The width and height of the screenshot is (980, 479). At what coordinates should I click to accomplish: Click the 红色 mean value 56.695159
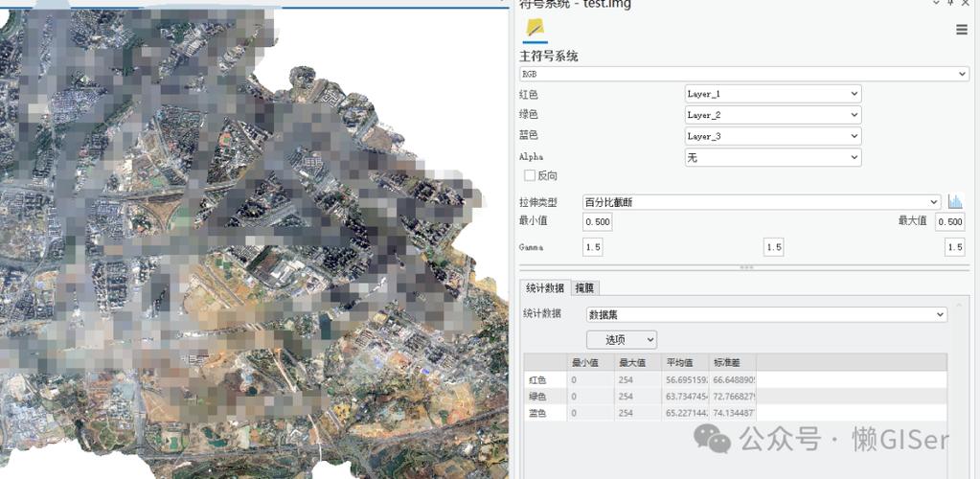pos(686,379)
